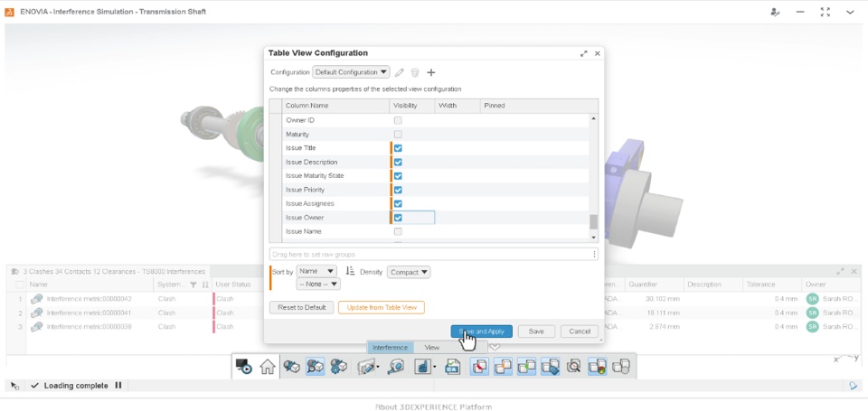The width and height of the screenshot is (868, 411).
Task: Click the user share icon in top bar
Action: click(775, 12)
